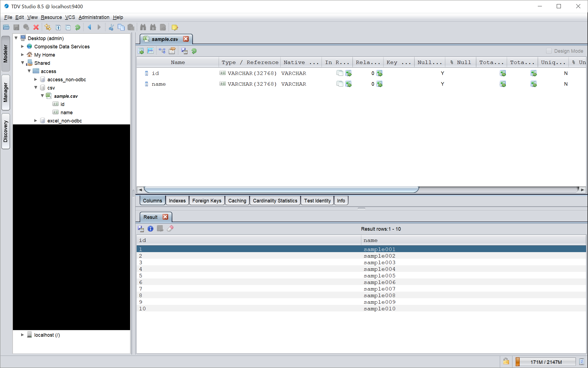
Task: Click scrollbar right arrow in columns grid
Action: (x=583, y=189)
